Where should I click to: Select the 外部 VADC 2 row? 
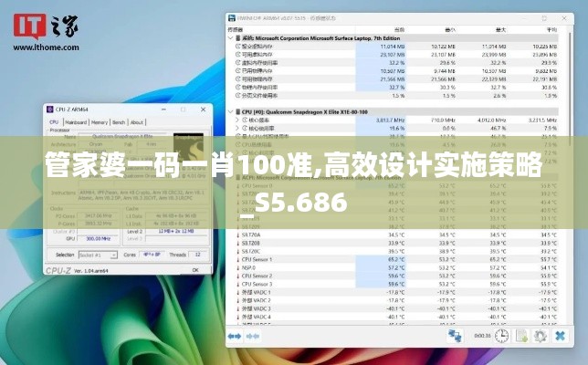click(x=397, y=300)
